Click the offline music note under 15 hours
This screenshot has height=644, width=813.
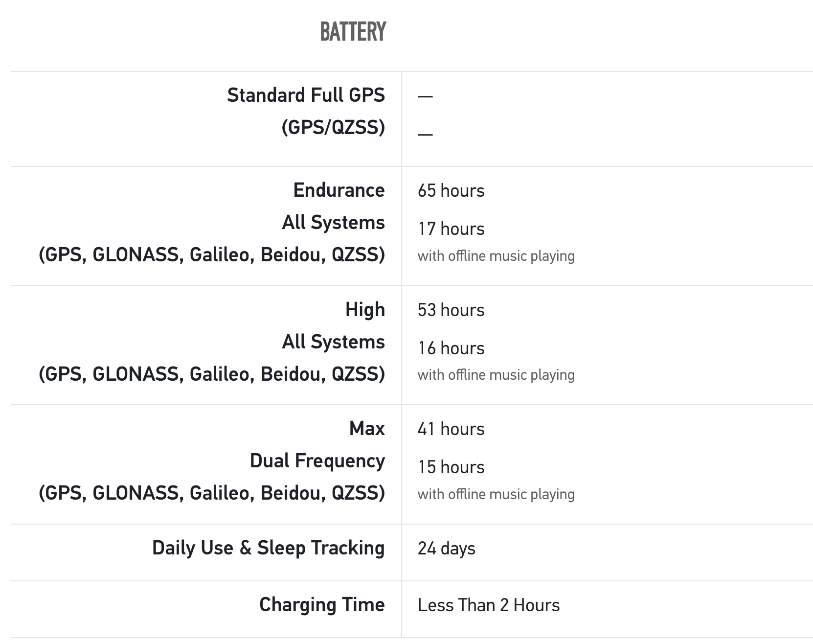496,494
